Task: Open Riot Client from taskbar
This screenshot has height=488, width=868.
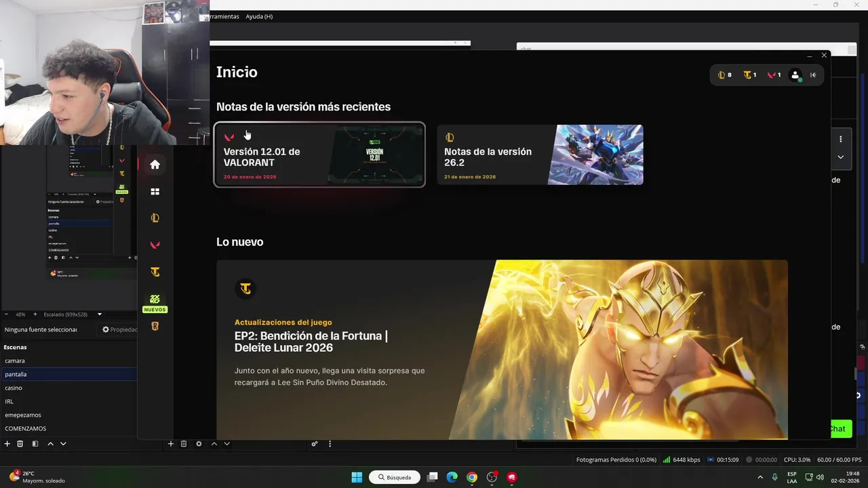Action: click(512, 477)
